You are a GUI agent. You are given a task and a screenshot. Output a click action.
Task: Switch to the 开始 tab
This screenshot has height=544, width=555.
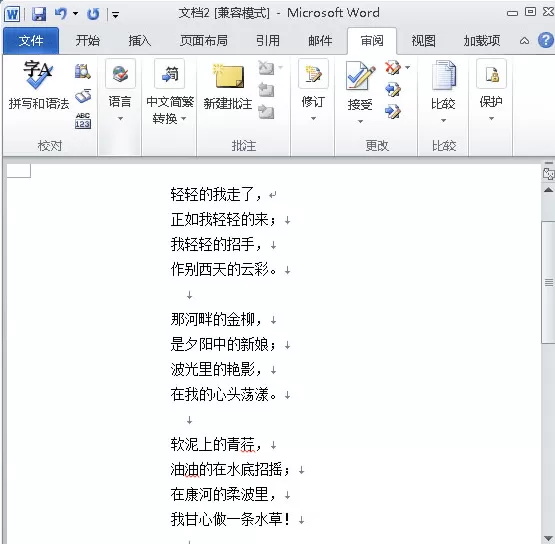(87, 41)
